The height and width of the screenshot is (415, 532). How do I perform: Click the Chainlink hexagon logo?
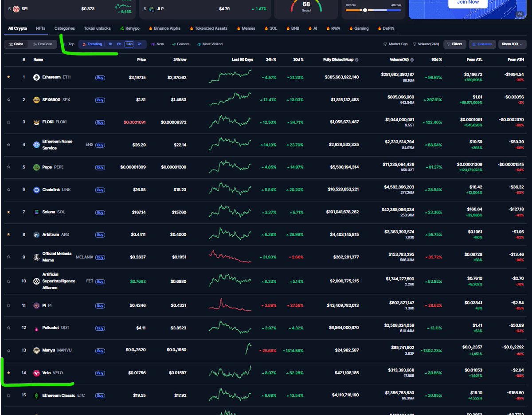[x=36, y=190]
